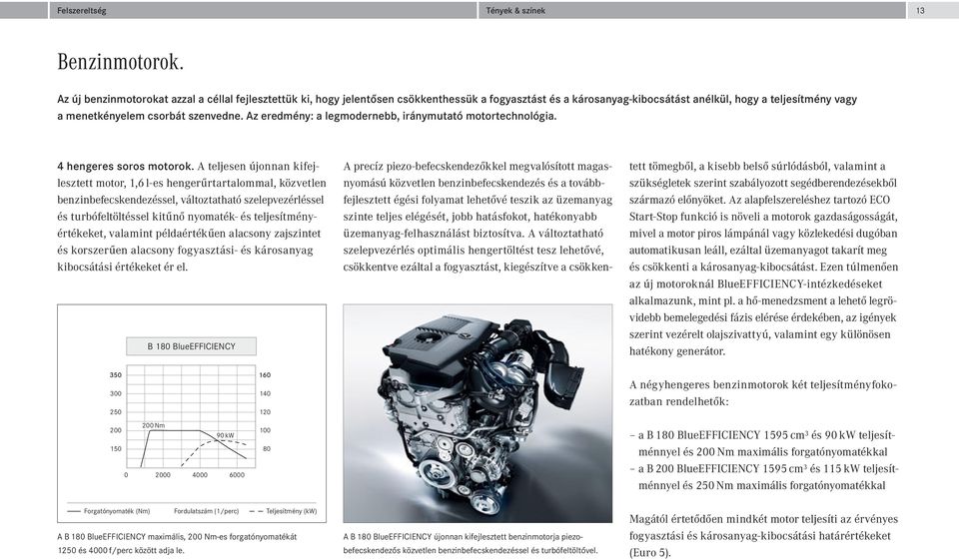Click the 160 value on the power axis
The height and width of the screenshot is (560, 959).
click(x=265, y=374)
